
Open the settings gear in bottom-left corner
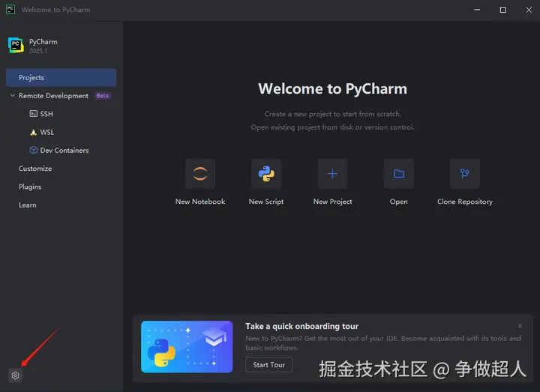coord(15,376)
